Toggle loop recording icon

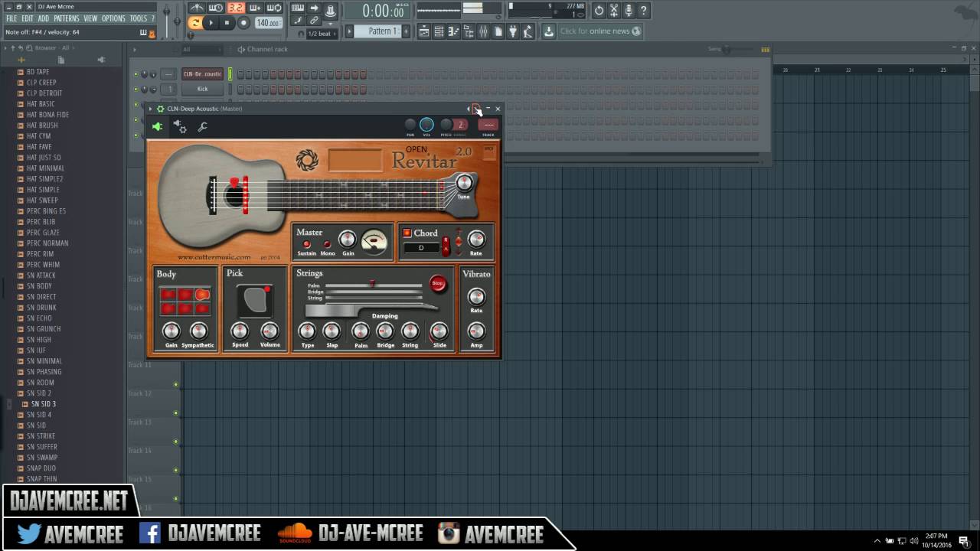point(274,8)
